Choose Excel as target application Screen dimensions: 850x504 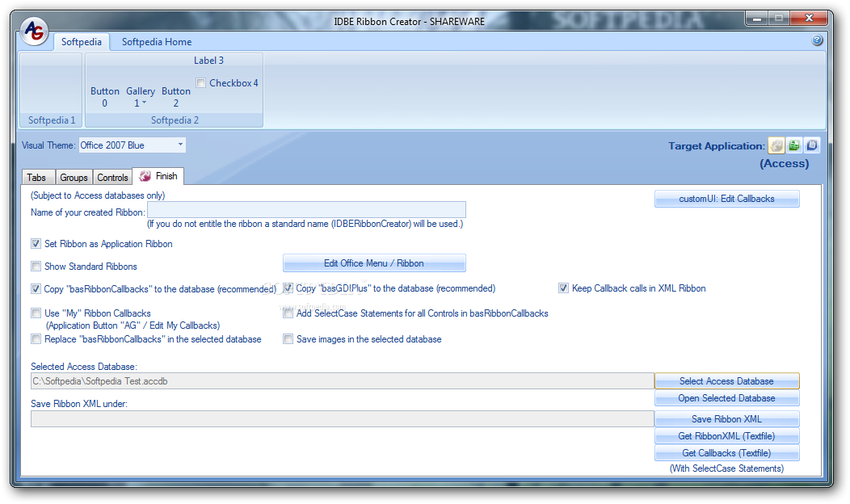[x=794, y=145]
